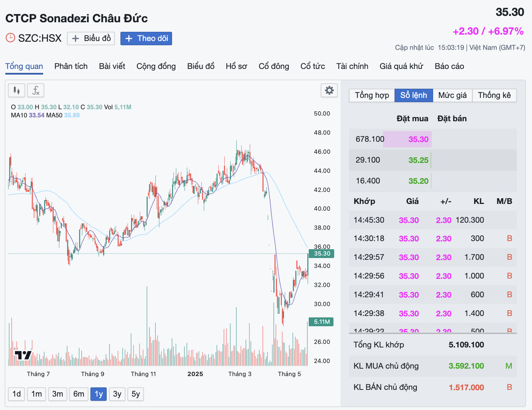
Task: Go to Cộng đồng tab
Action: (156, 66)
